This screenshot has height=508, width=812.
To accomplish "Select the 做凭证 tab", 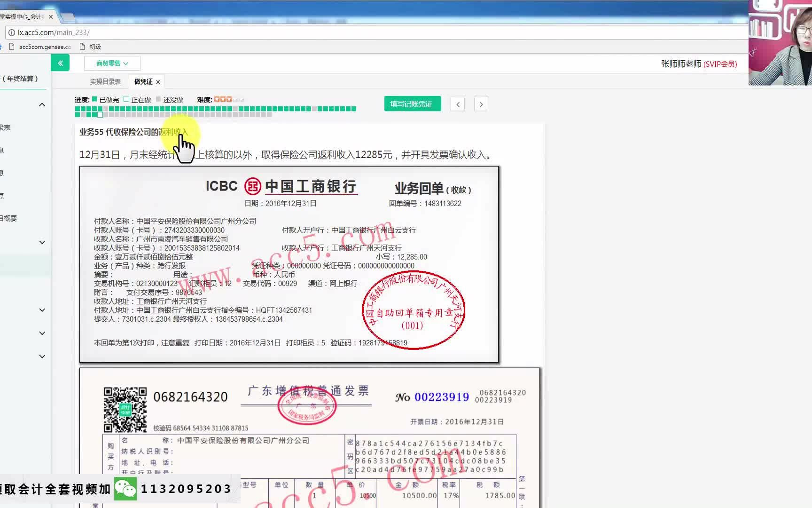I will coord(143,81).
